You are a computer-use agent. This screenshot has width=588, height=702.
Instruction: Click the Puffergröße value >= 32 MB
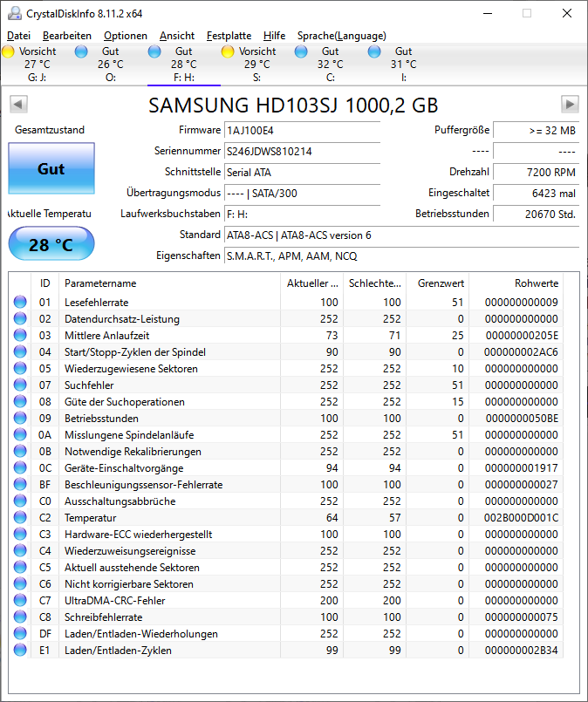point(536,130)
